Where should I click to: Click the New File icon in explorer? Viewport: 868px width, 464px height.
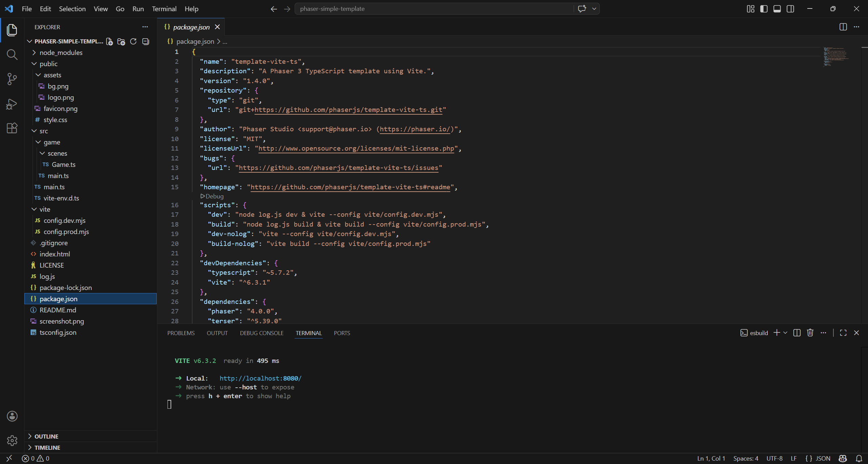tap(109, 41)
